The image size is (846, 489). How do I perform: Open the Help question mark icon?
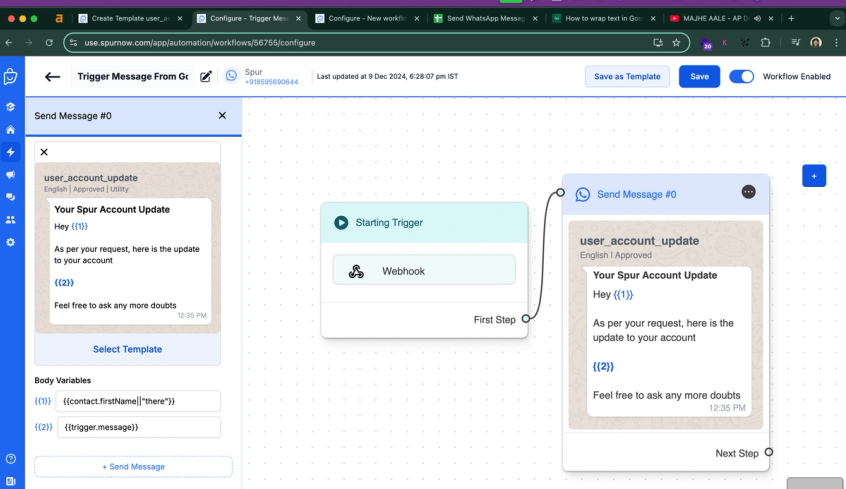click(x=10, y=459)
